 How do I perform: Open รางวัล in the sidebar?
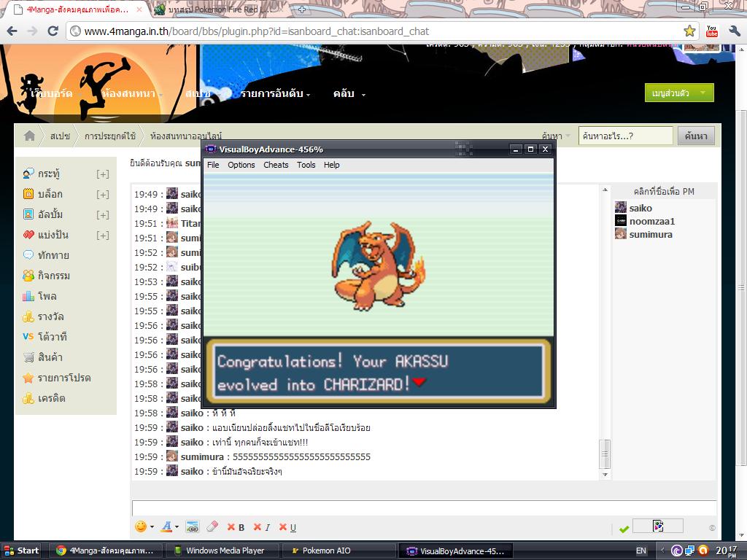tap(50, 317)
